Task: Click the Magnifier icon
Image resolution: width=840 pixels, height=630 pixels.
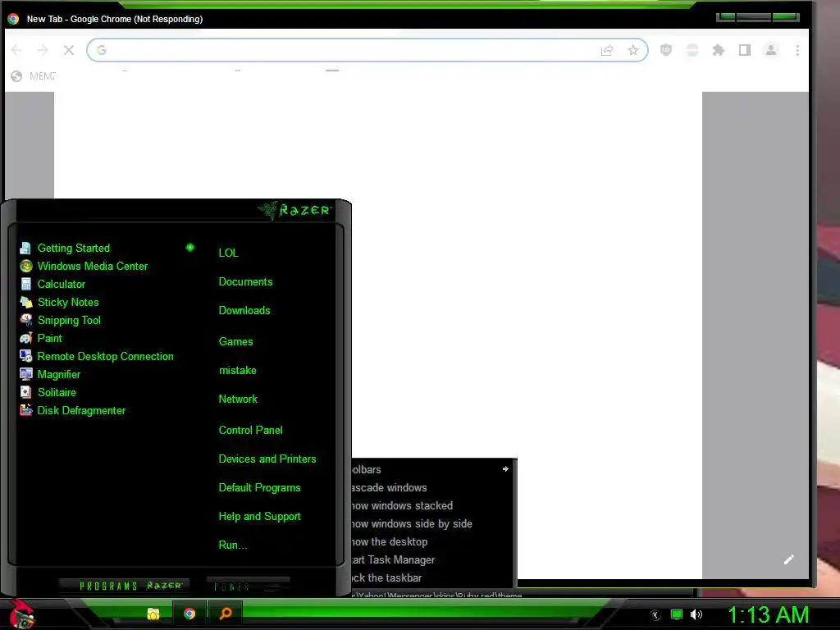Action: coord(25,374)
